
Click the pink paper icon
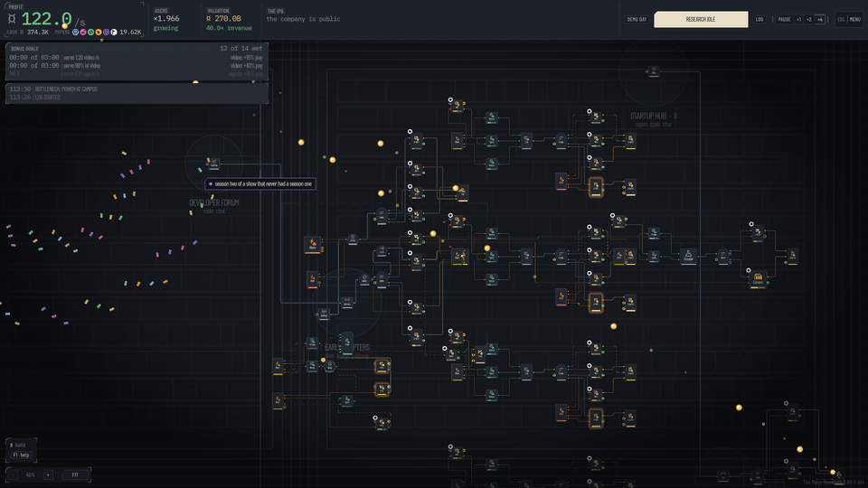(x=83, y=33)
